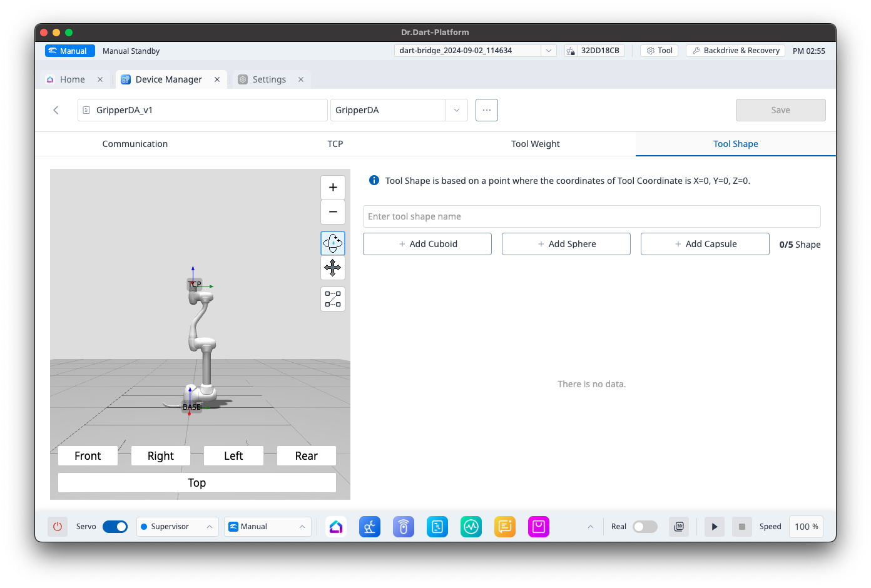Switch to the Tool Weight tab

[535, 144]
